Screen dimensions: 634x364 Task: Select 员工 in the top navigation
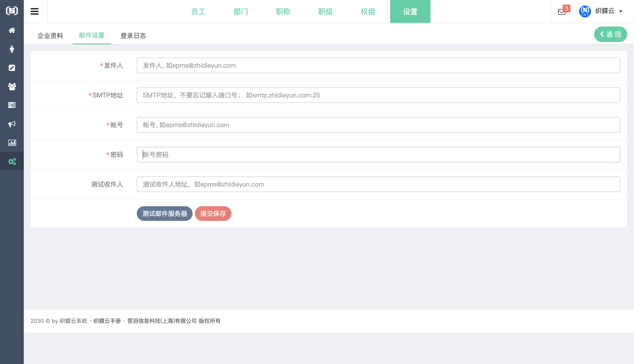coord(198,11)
